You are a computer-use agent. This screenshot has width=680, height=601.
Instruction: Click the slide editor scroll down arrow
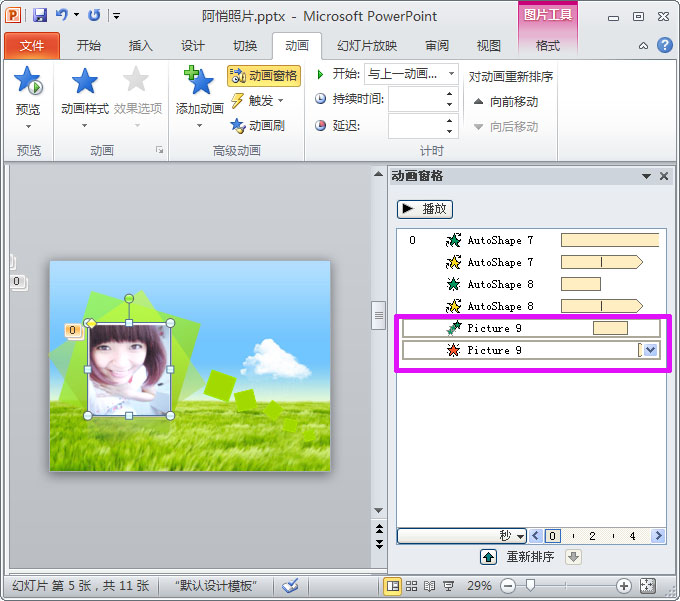pos(378,510)
